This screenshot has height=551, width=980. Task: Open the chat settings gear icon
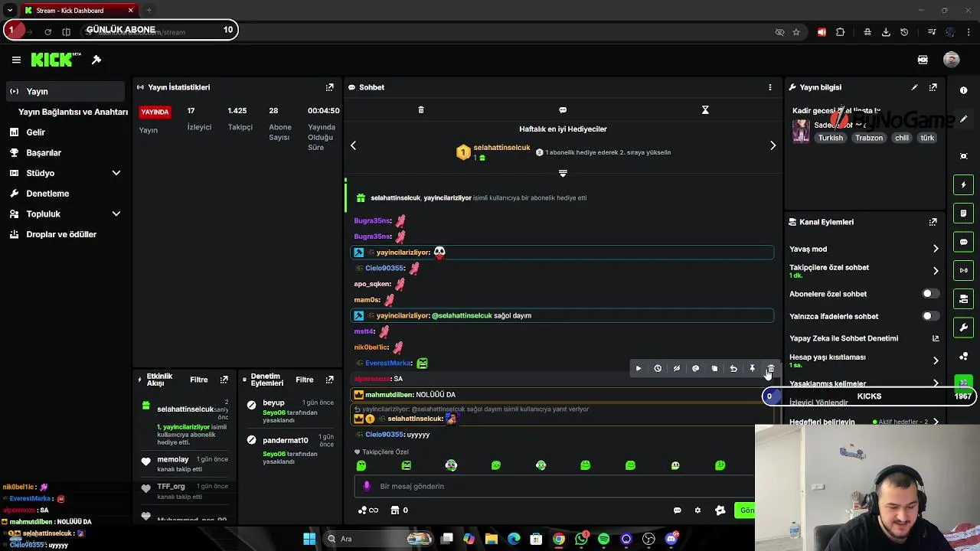(x=697, y=510)
